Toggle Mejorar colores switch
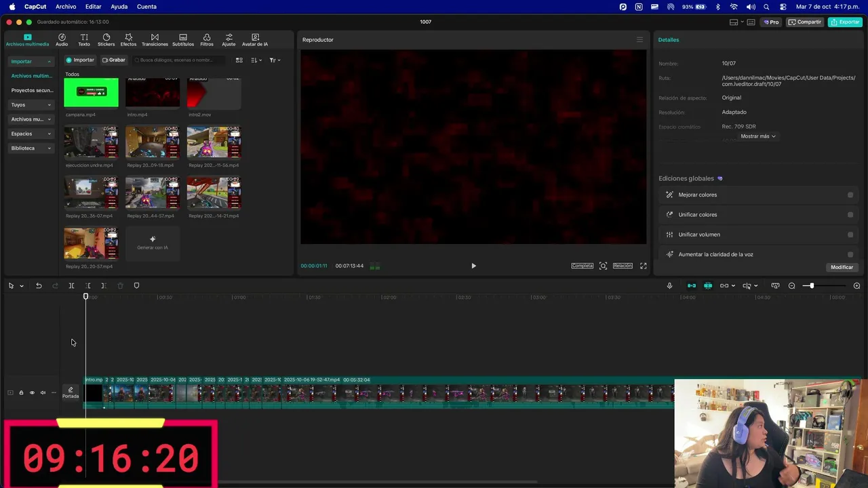 (850, 195)
